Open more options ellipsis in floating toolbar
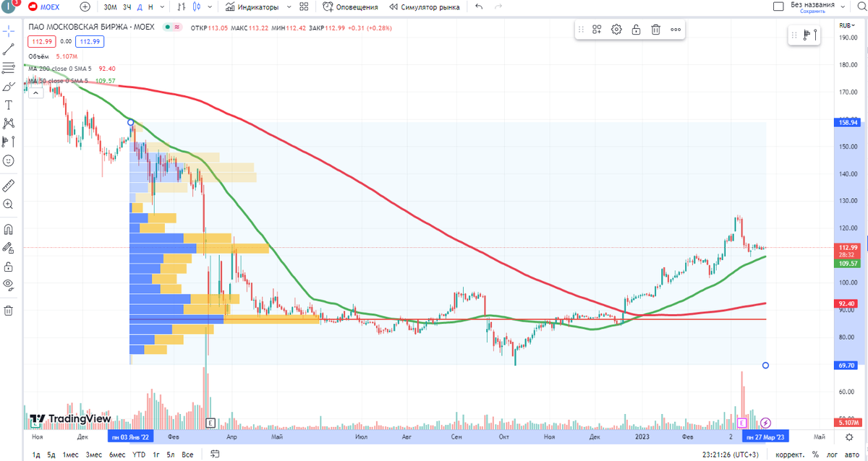 pos(675,30)
